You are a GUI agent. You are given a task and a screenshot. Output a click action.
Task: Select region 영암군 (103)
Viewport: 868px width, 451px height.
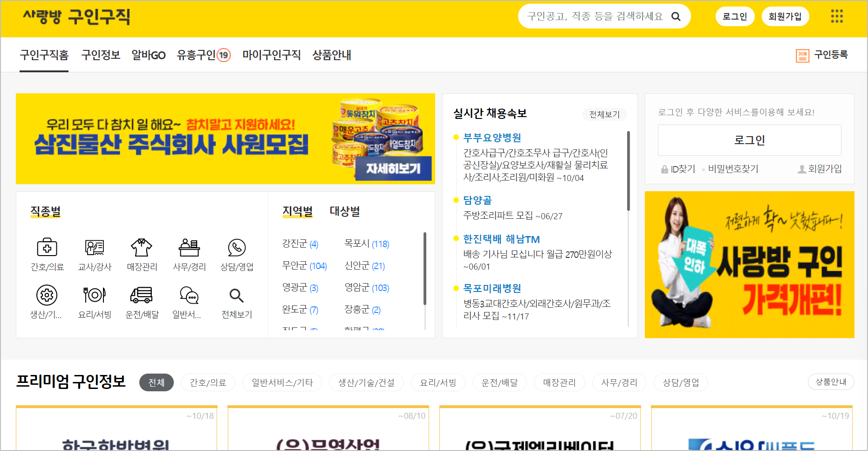[x=367, y=288]
